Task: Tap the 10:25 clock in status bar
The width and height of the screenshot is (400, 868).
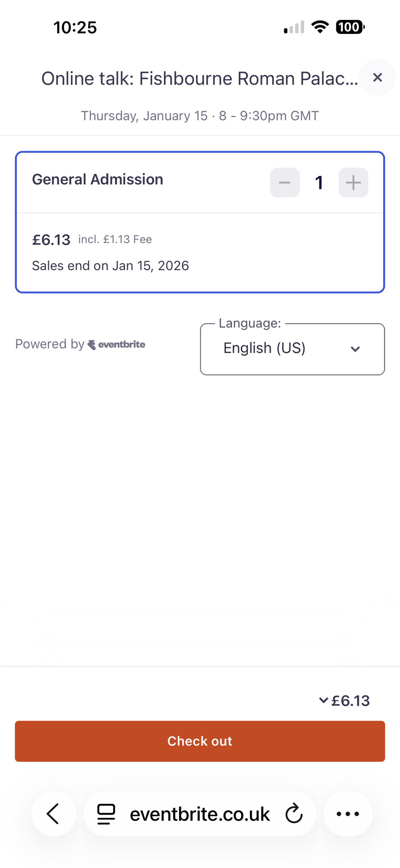Action: click(x=75, y=28)
